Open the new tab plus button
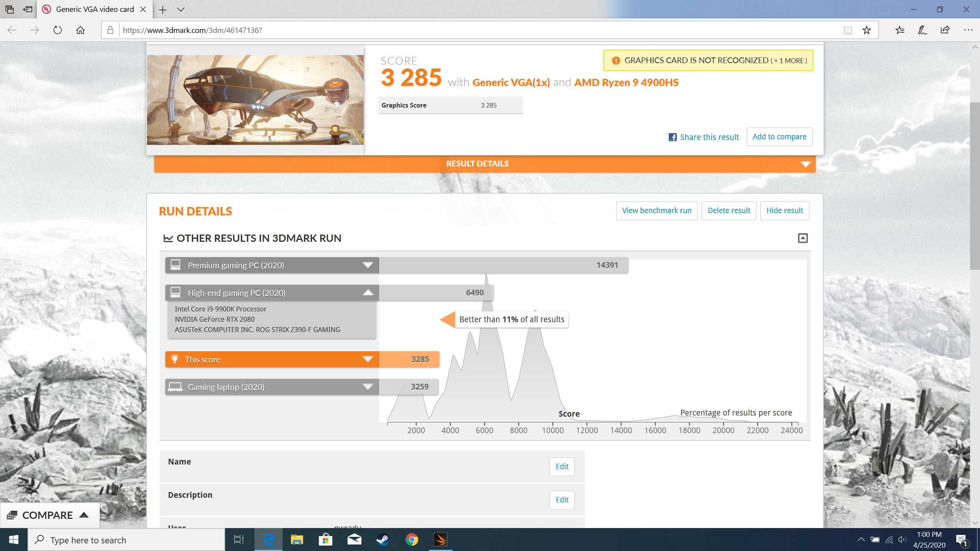980x551 pixels. coord(163,10)
